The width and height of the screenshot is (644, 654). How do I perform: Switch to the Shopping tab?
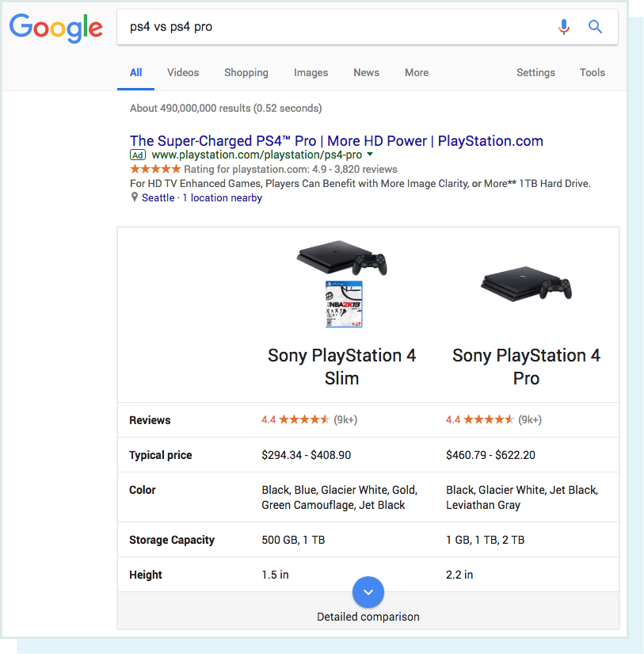[x=246, y=72]
